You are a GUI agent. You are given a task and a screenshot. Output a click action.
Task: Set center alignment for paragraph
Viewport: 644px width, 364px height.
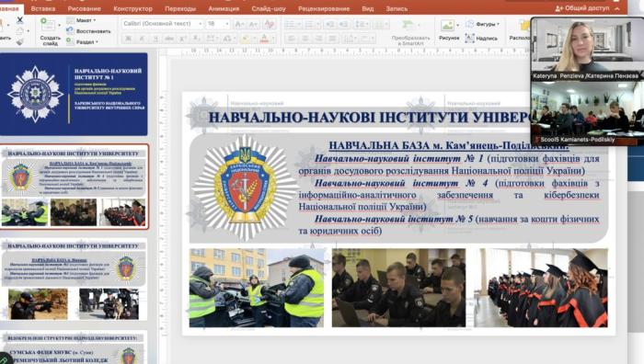305,39
